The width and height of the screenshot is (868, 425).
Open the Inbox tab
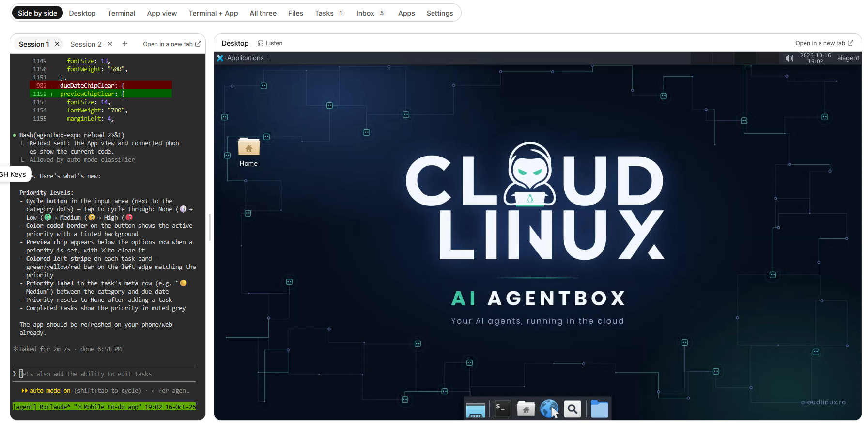[x=371, y=13]
